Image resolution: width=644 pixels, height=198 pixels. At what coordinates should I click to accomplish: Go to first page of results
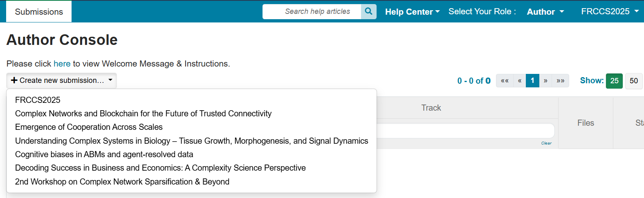coord(505,81)
